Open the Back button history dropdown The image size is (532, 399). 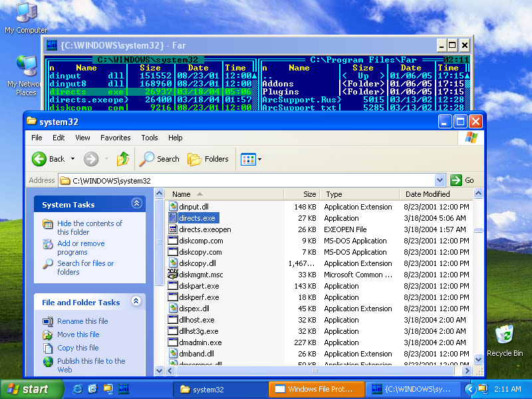coord(72,159)
